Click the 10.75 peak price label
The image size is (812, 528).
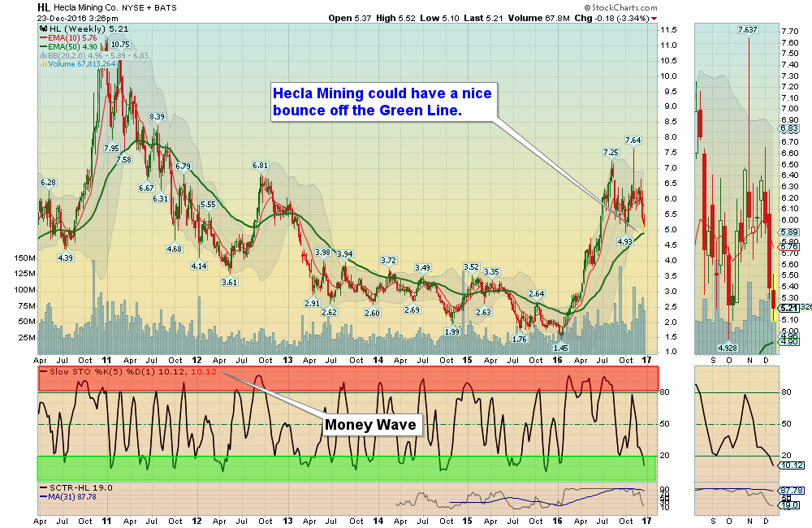tap(120, 45)
